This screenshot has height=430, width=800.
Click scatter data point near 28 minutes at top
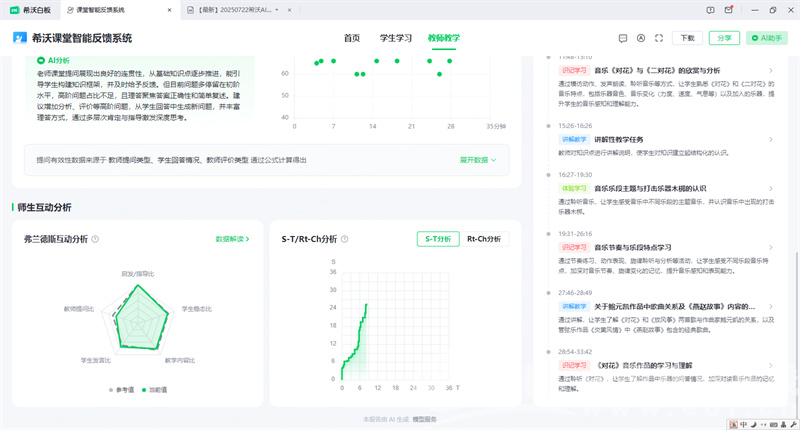click(x=449, y=61)
